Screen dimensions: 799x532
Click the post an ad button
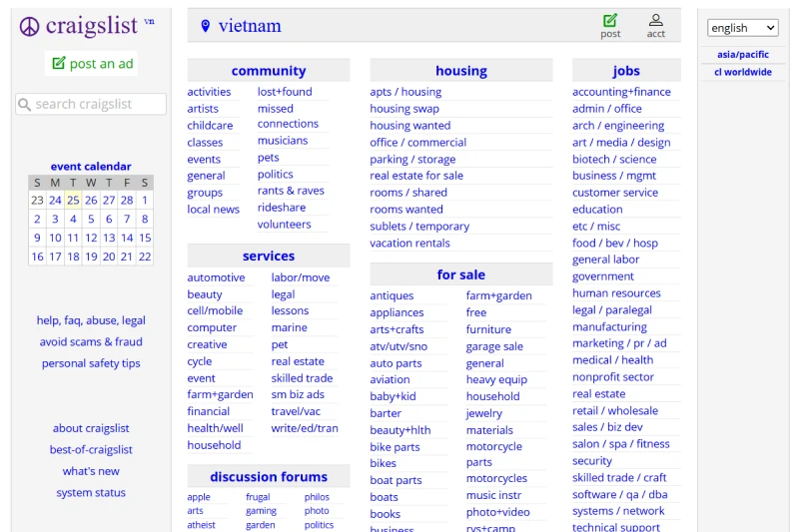click(x=92, y=64)
